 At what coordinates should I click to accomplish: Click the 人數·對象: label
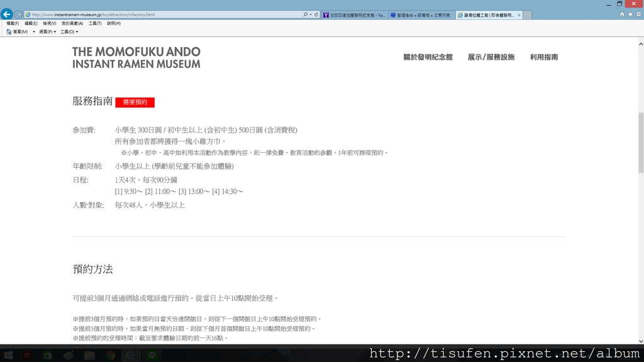point(88,205)
